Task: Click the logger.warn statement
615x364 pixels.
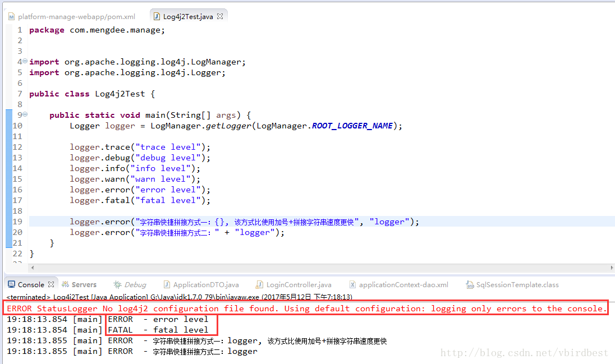Action: pos(135,179)
